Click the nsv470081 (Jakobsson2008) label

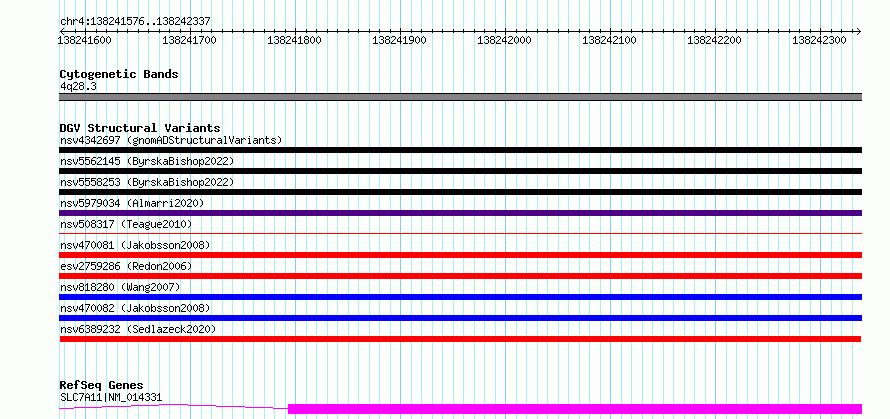click(x=135, y=245)
